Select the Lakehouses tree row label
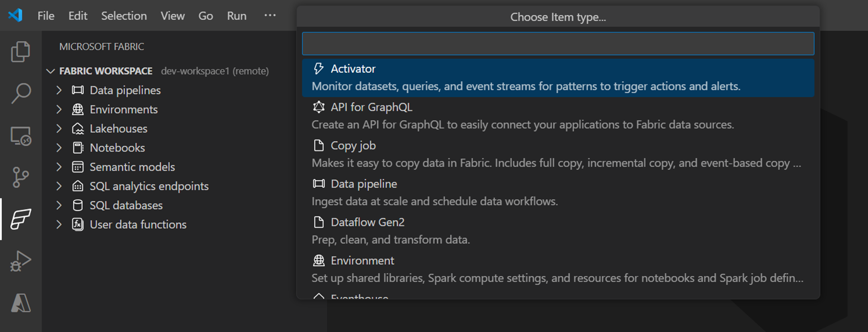 coord(118,128)
